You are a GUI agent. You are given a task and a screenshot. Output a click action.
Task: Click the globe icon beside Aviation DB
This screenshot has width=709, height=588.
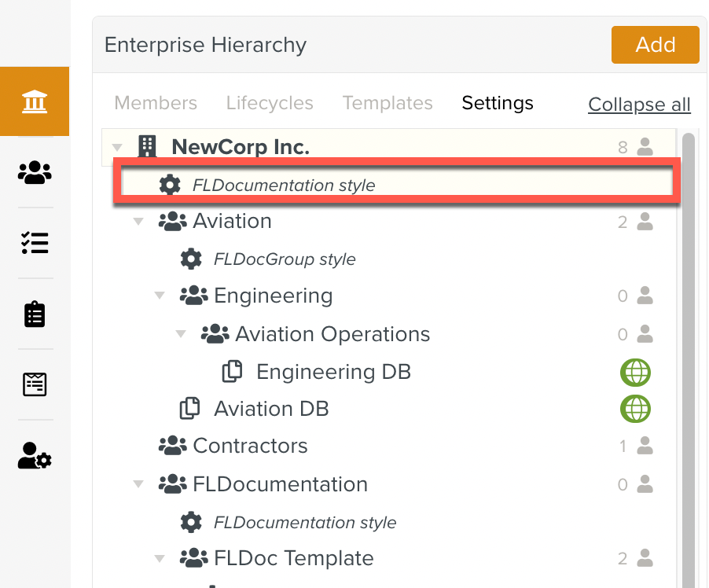[x=635, y=409]
